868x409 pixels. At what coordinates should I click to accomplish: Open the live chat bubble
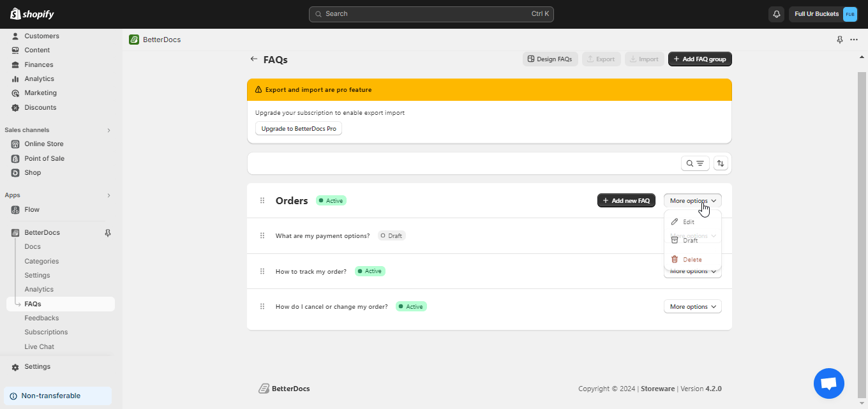pos(828,383)
